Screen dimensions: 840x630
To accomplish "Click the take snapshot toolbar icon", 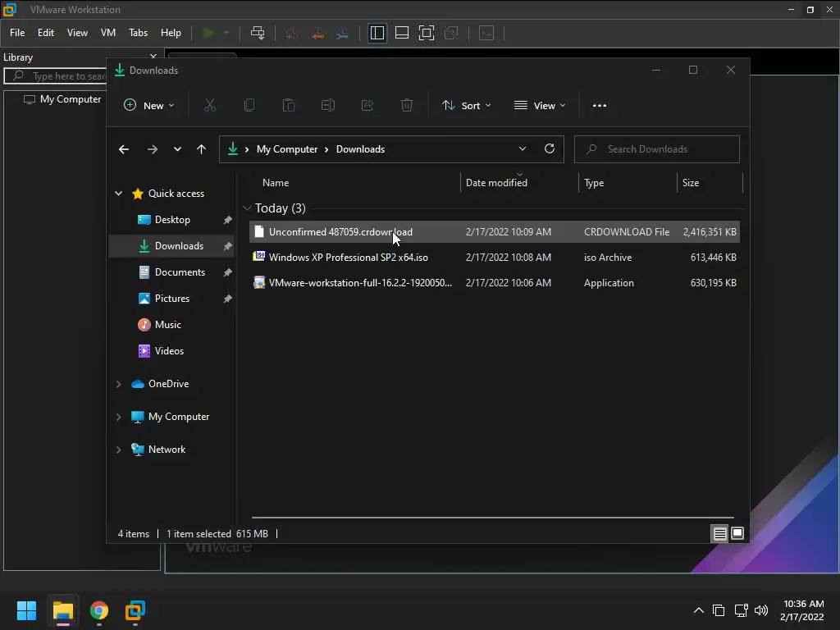I will pos(291,33).
